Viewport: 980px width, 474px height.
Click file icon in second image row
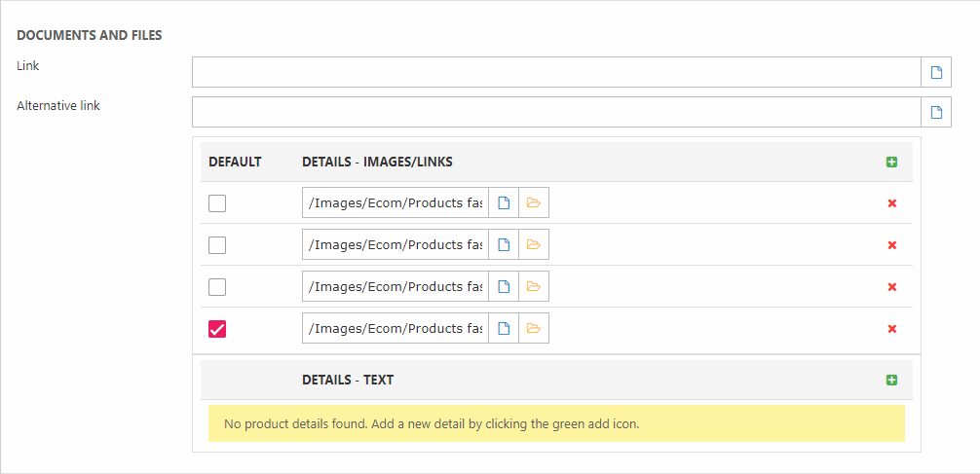[x=504, y=244]
